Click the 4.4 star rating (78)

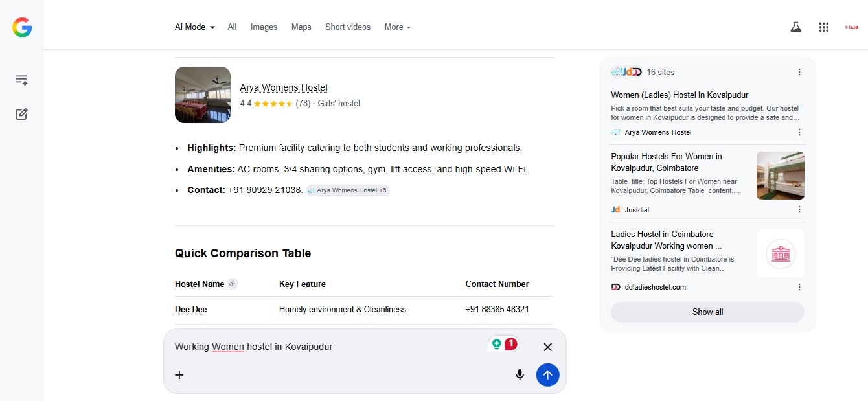(x=275, y=104)
